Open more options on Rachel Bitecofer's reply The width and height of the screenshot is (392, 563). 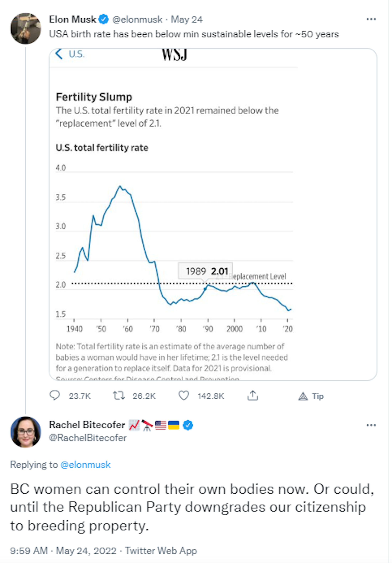[x=371, y=425]
